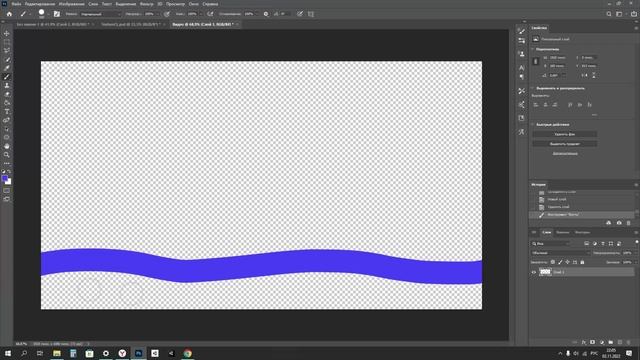The height and width of the screenshot is (360, 640).
Task: Hide the Слой 1 layer
Action: click(534, 272)
